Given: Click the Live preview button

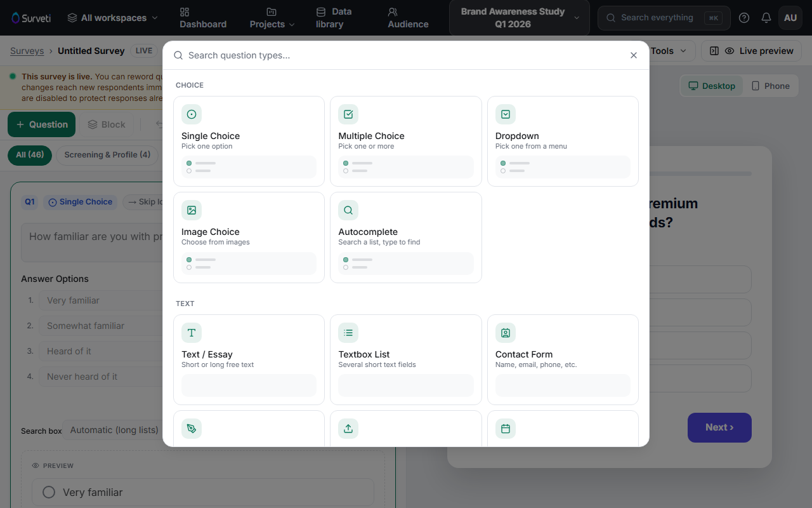Looking at the screenshot, I should 752,51.
